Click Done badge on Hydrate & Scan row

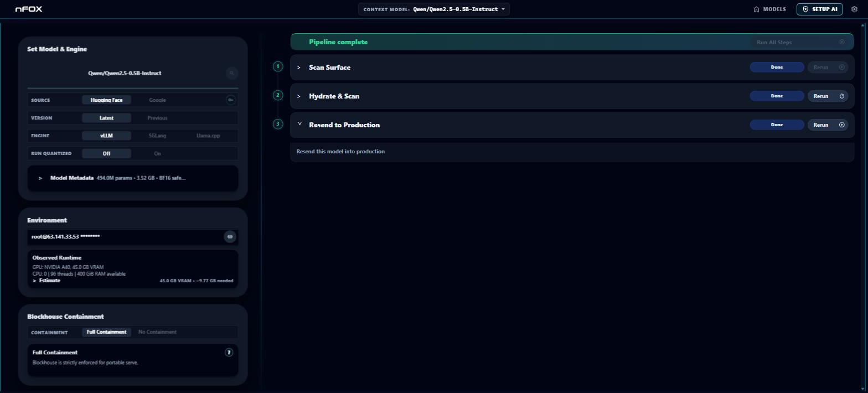(777, 96)
